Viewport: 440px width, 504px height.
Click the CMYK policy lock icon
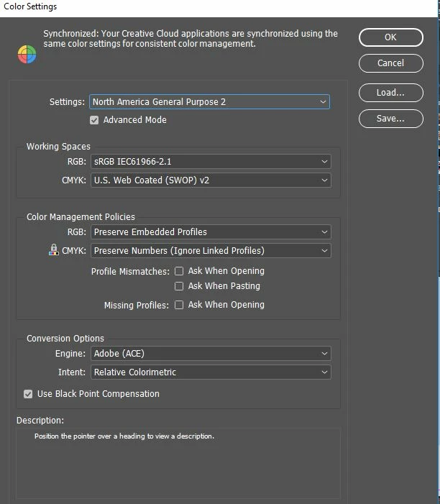[x=54, y=249]
